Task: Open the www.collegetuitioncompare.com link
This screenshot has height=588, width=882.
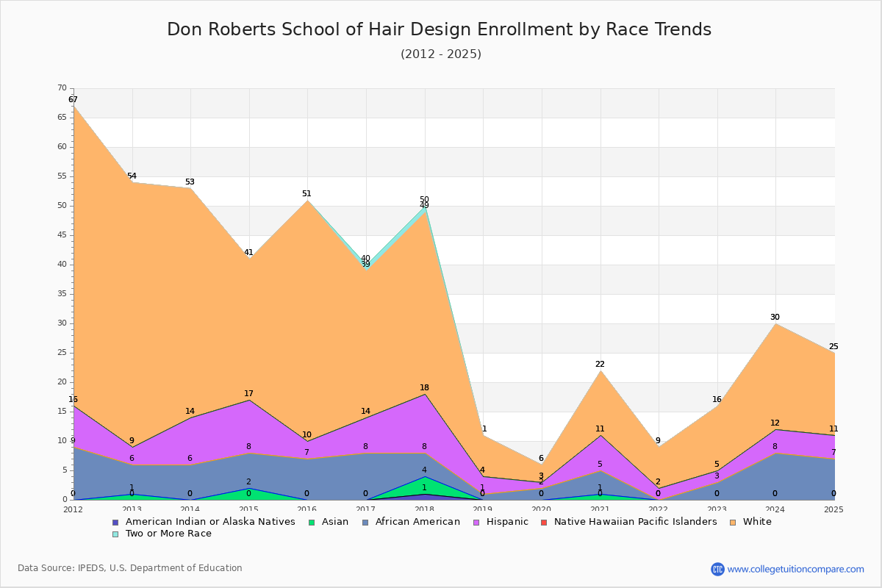Action: [796, 569]
